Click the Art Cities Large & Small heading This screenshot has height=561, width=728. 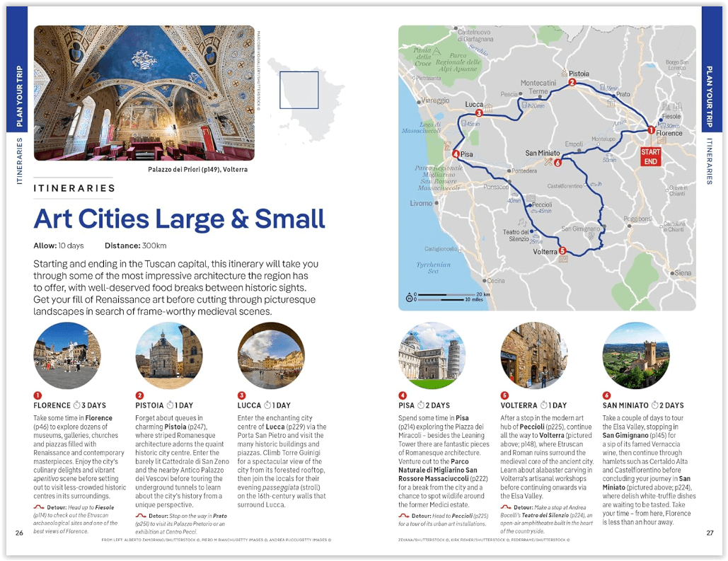[x=179, y=219]
